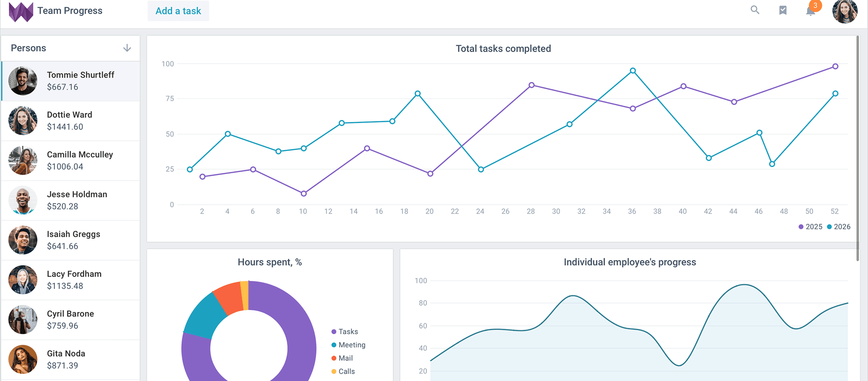Open the search icon
Viewport: 868px width, 381px height.
click(755, 10)
